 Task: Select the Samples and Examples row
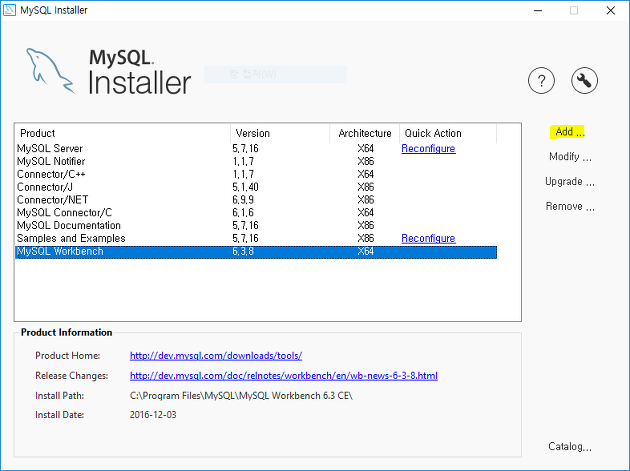(256, 238)
